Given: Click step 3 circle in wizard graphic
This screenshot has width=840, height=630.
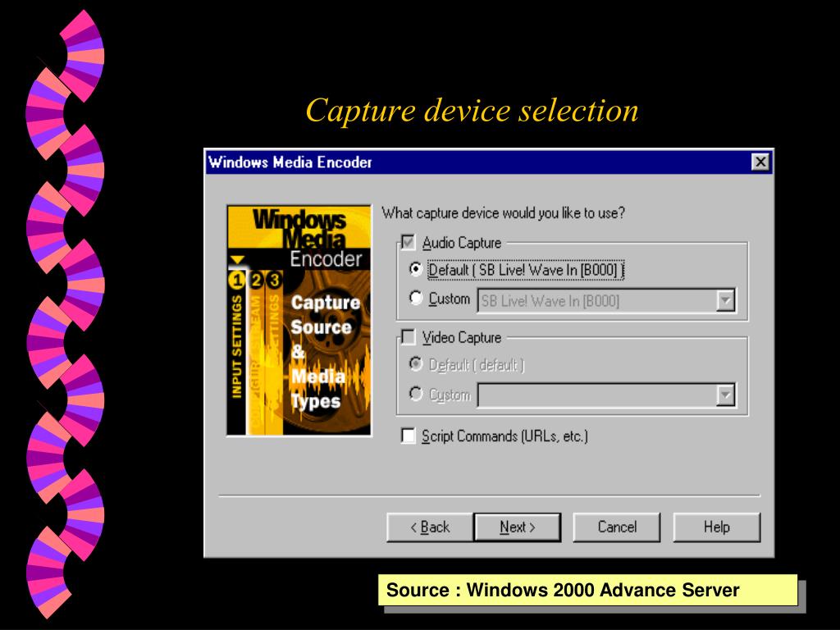Looking at the screenshot, I should [x=274, y=280].
